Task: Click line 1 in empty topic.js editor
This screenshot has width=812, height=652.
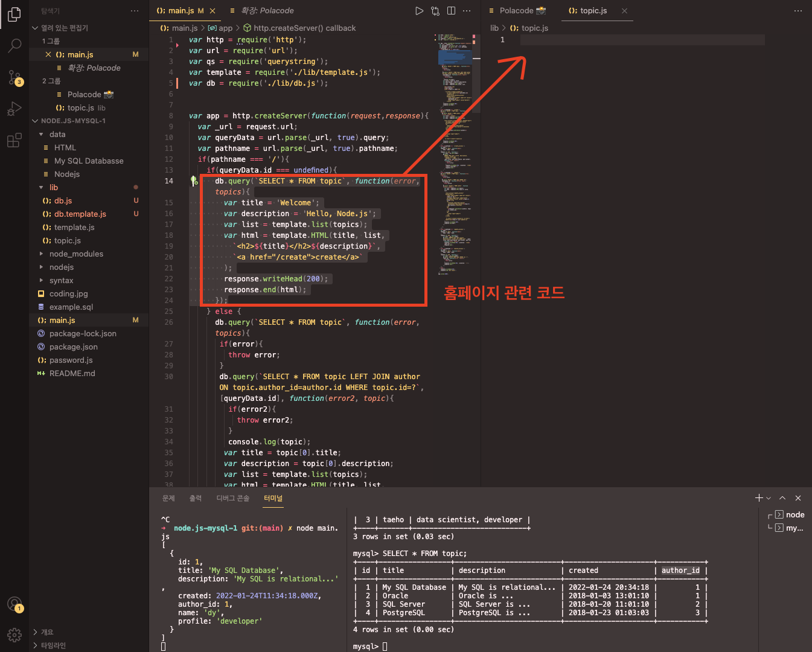Action: pyautogui.click(x=642, y=40)
